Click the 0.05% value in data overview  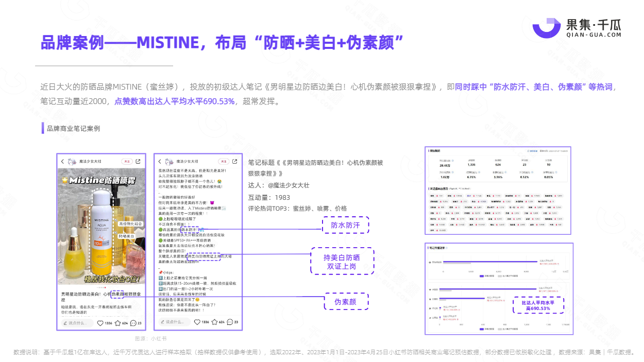[x=549, y=177]
